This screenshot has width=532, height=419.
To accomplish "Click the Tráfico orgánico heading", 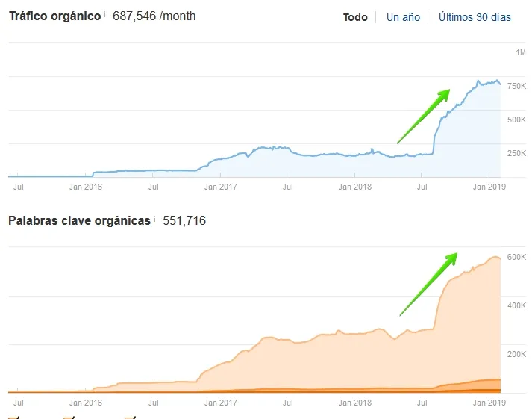I will click(54, 16).
